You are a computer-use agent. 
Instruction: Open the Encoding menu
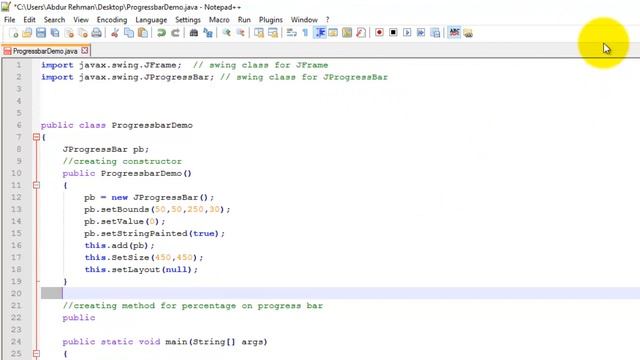[112, 20]
